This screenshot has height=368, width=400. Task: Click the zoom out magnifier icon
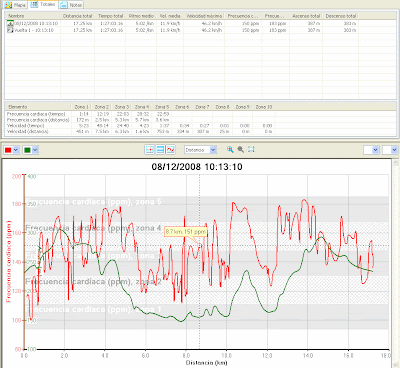[240, 149]
